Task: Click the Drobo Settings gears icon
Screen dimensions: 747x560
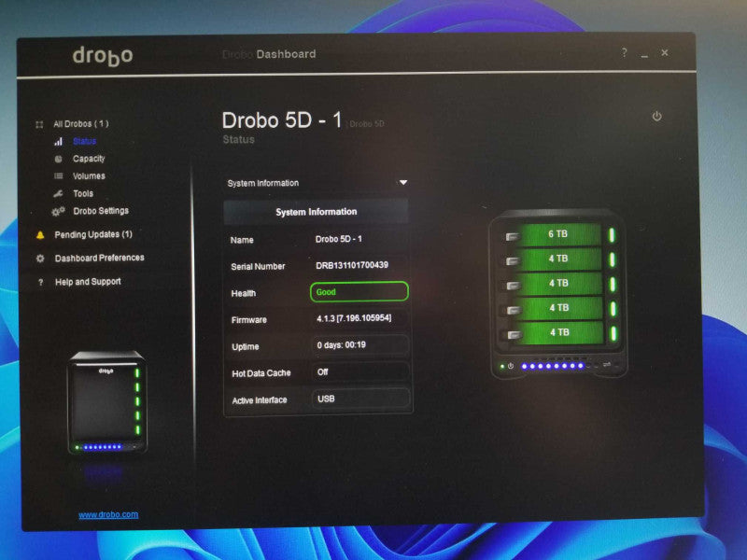Action: (58, 212)
